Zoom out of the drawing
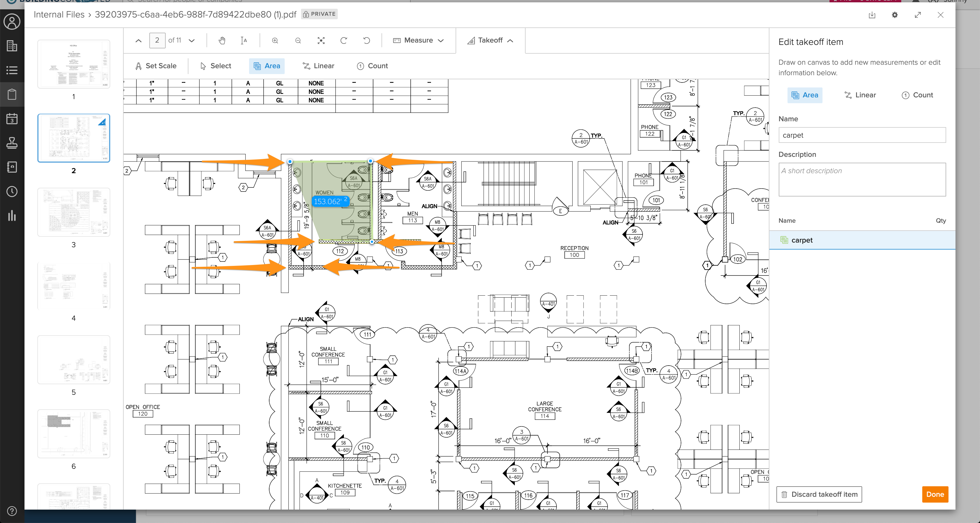Screen dimensions: 980x523 pyautogui.click(x=298, y=40)
